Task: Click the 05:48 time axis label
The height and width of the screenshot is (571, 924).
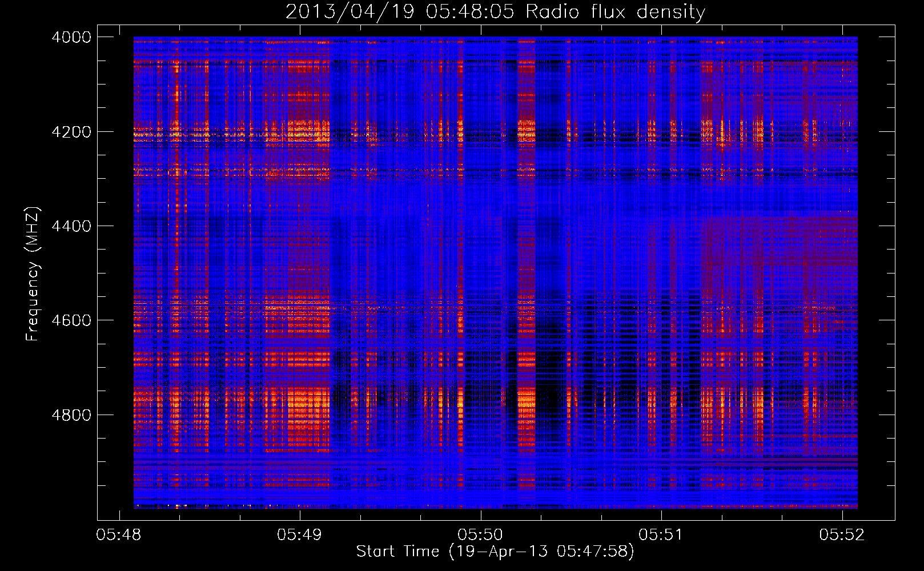Action: (x=119, y=535)
